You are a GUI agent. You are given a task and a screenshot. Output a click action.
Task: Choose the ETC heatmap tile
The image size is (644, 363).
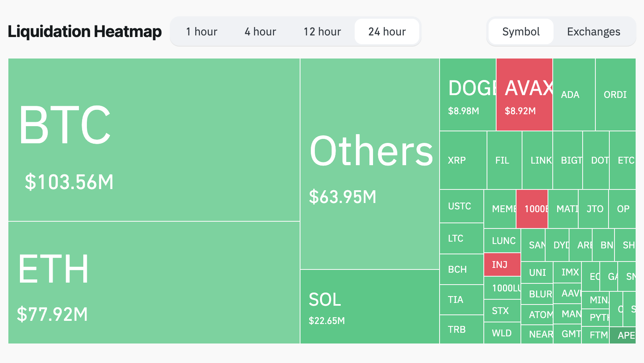pos(623,160)
